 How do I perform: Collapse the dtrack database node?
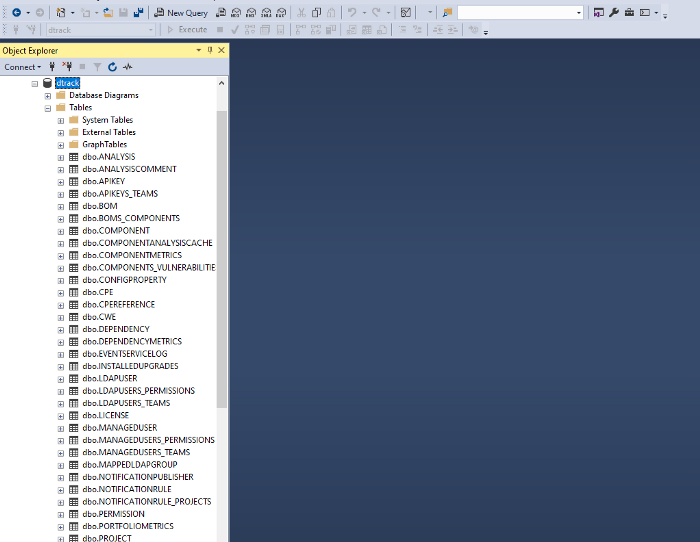pyautogui.click(x=35, y=83)
